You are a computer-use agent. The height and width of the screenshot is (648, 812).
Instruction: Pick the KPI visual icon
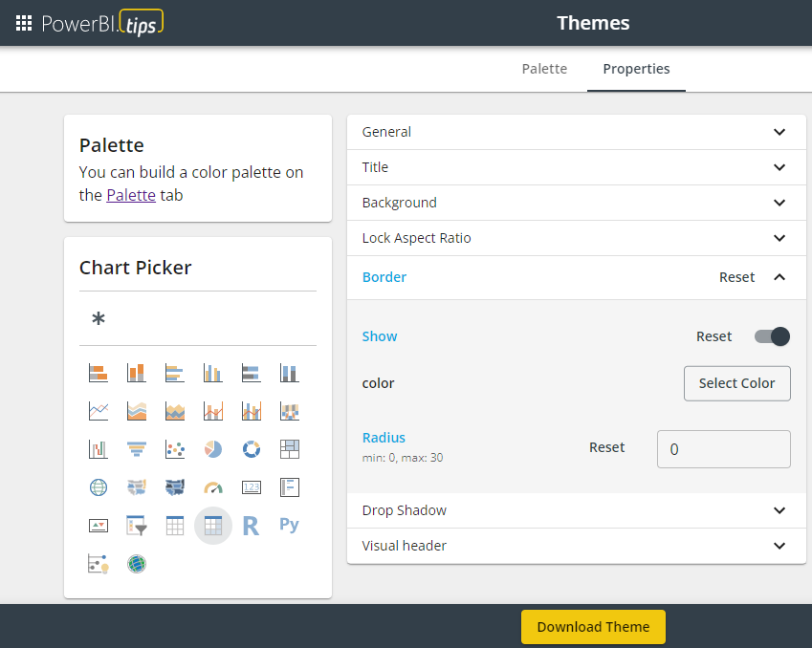(x=99, y=526)
